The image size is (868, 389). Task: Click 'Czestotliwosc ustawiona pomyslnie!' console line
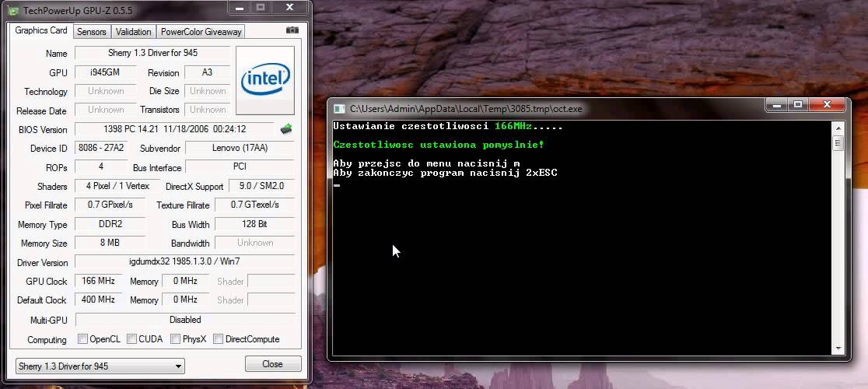tap(439, 145)
